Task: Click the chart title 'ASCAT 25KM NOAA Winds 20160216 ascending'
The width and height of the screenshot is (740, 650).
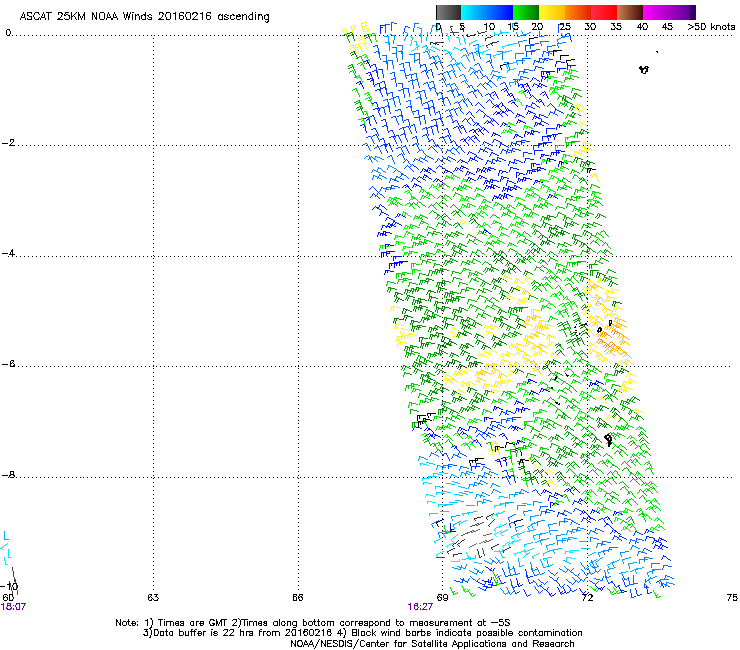Action: (x=144, y=17)
